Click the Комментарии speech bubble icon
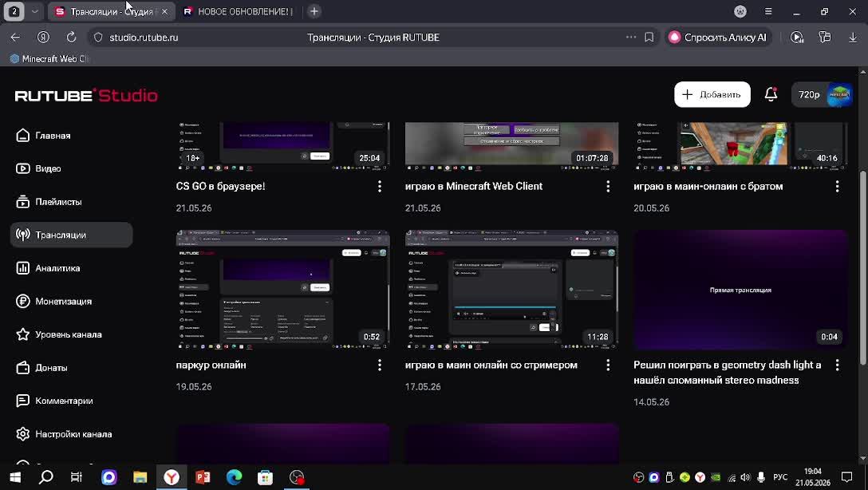Screen dimensions: 868x490 tap(22, 401)
